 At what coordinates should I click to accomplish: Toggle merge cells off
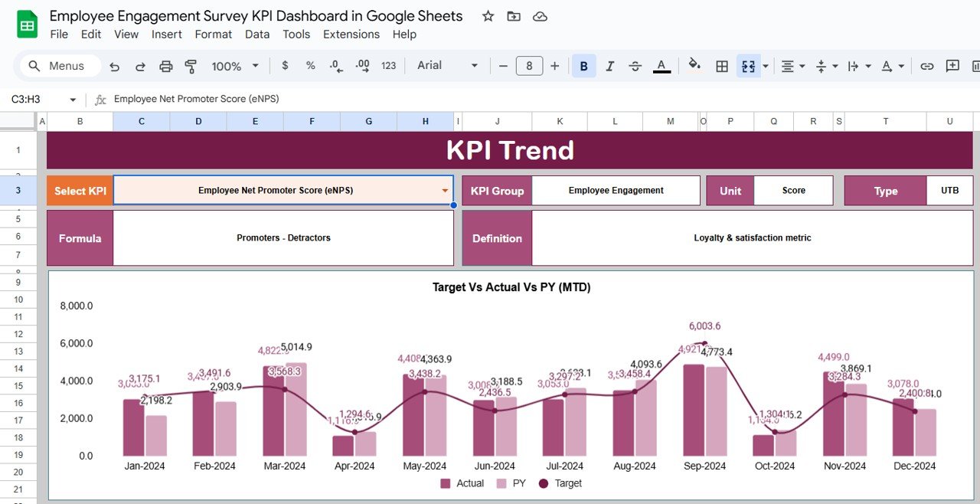(x=748, y=66)
